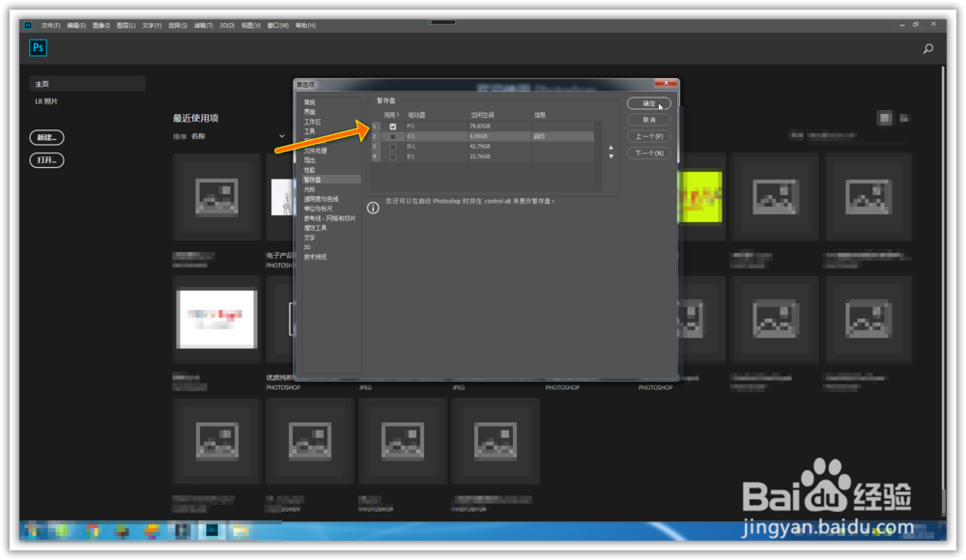
Task: Click the 新建... button
Action: point(46,137)
